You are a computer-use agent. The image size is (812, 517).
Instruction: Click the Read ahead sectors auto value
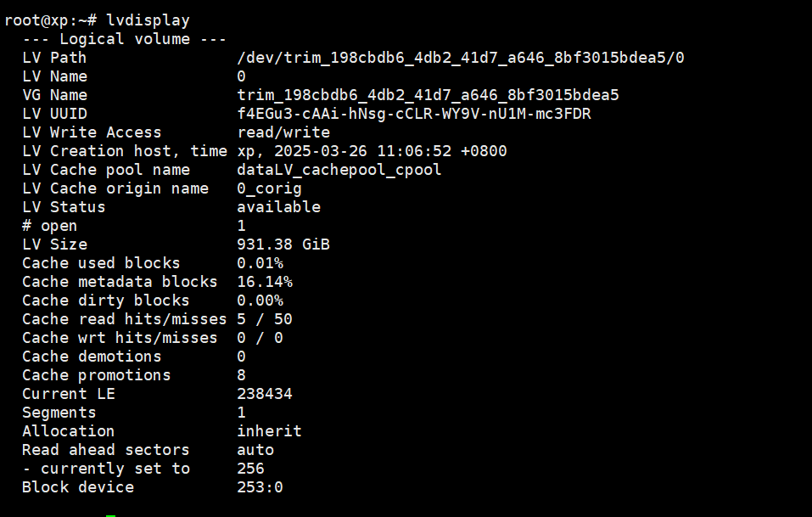point(255,450)
